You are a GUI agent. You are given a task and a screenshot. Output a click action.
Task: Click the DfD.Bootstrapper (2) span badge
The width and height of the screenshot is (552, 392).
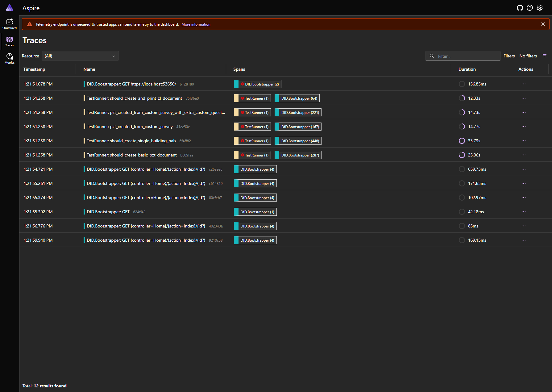tap(258, 84)
